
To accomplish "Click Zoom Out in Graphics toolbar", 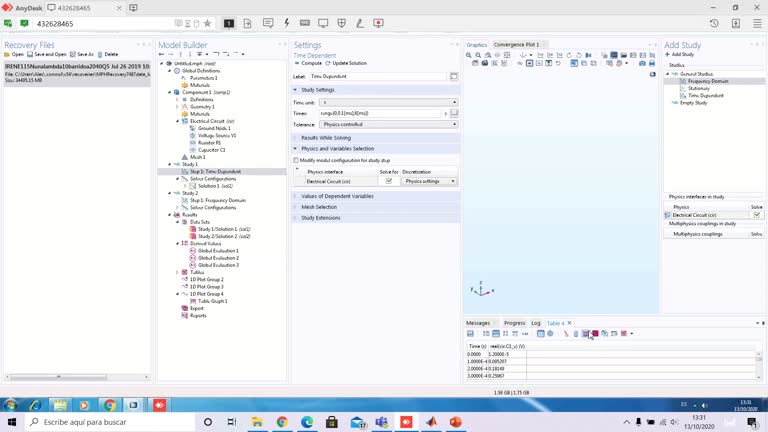I will pos(478,55).
